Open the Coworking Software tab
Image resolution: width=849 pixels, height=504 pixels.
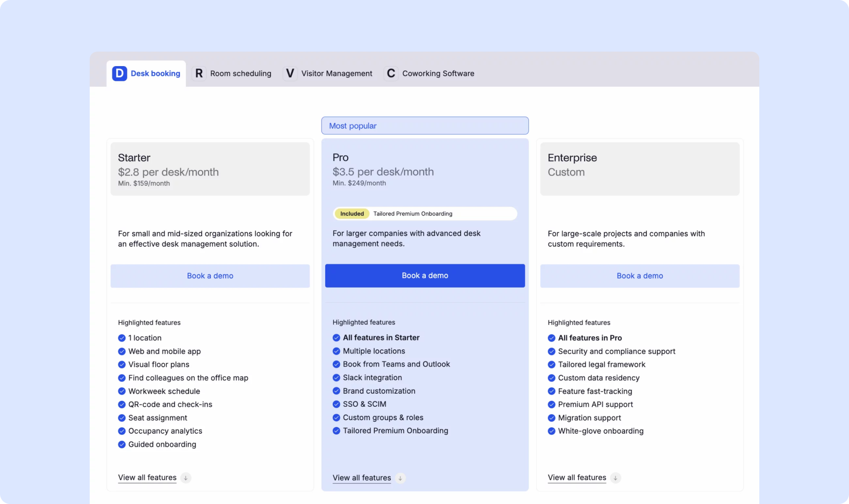(438, 73)
